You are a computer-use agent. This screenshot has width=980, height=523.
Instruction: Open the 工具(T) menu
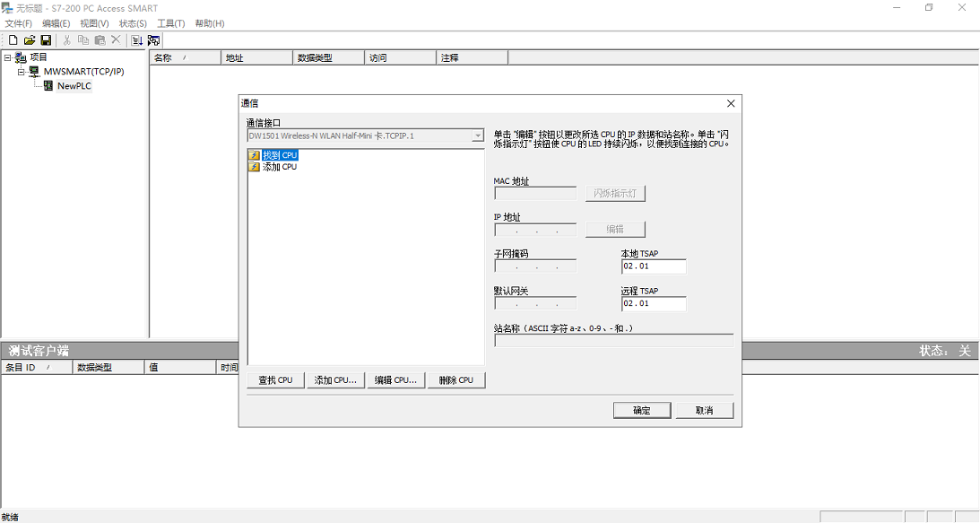pyautogui.click(x=170, y=22)
